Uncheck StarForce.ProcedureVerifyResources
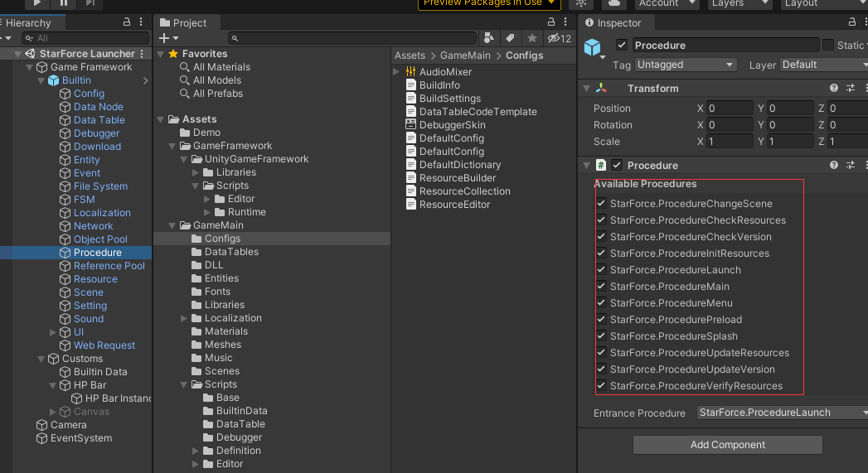Viewport: 868px width, 473px height. point(601,385)
